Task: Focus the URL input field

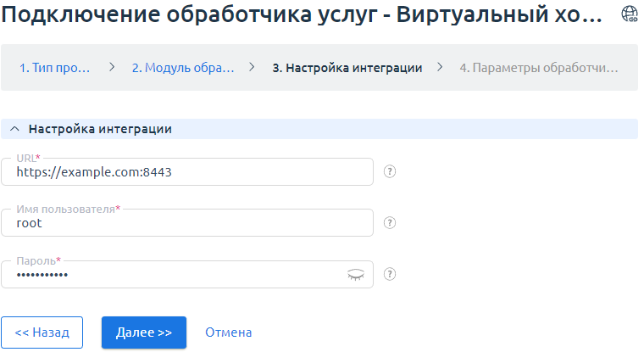Action: point(186,172)
